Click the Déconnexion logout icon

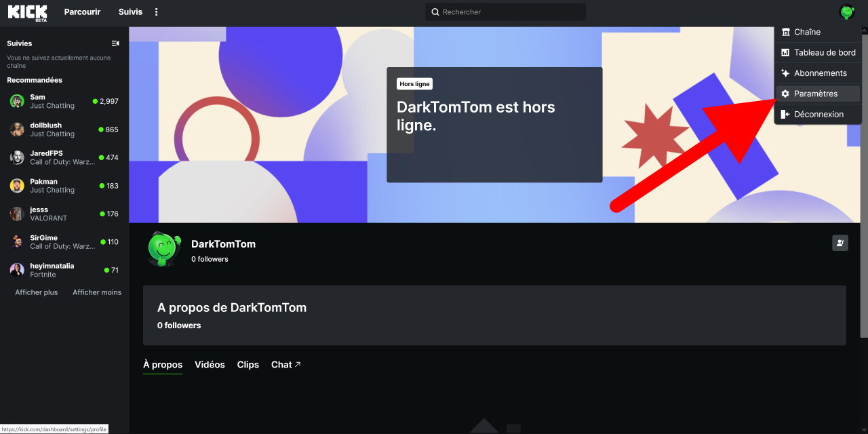[785, 115]
